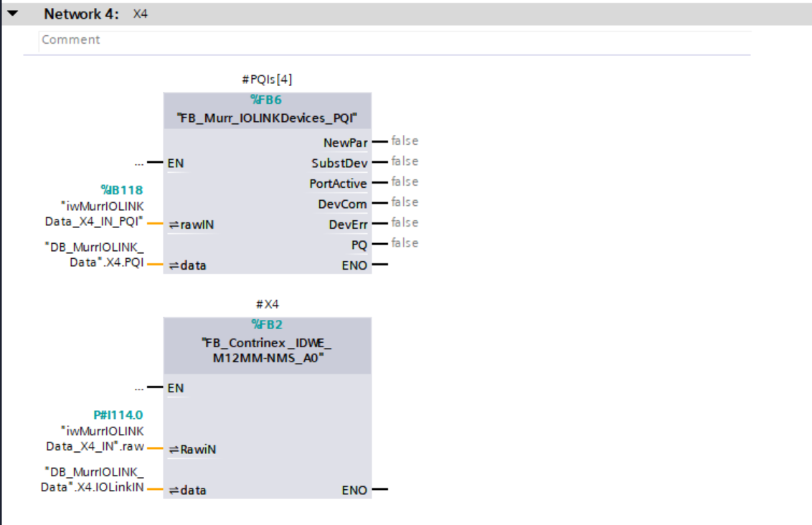Click the ellipsis placeholder at FB2 EN
Screen dimensions: 812x525
click(138, 388)
